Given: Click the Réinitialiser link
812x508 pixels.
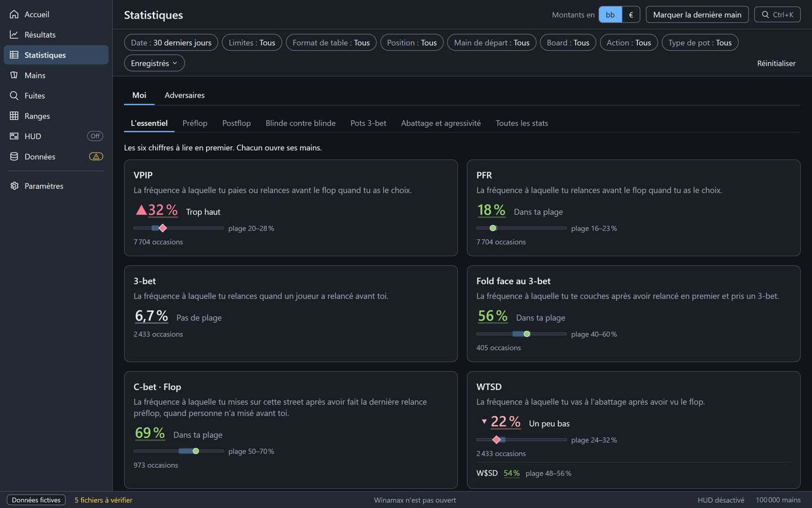Looking at the screenshot, I should point(776,63).
